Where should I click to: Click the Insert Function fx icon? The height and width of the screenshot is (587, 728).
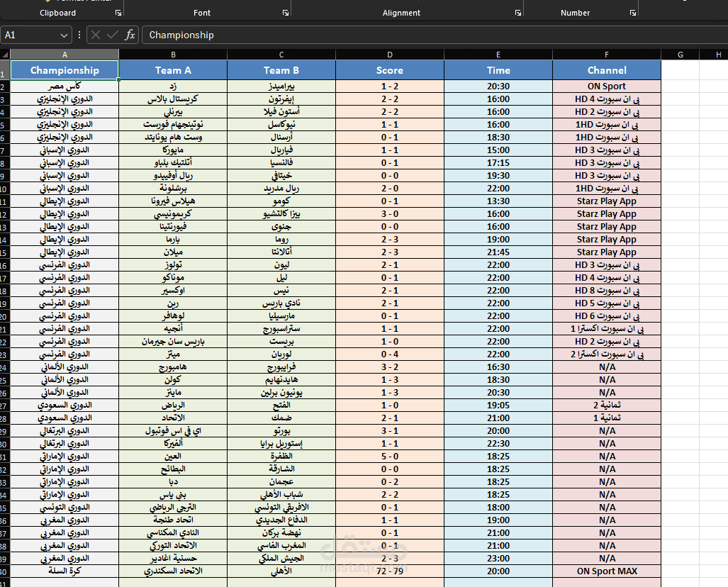coord(130,35)
